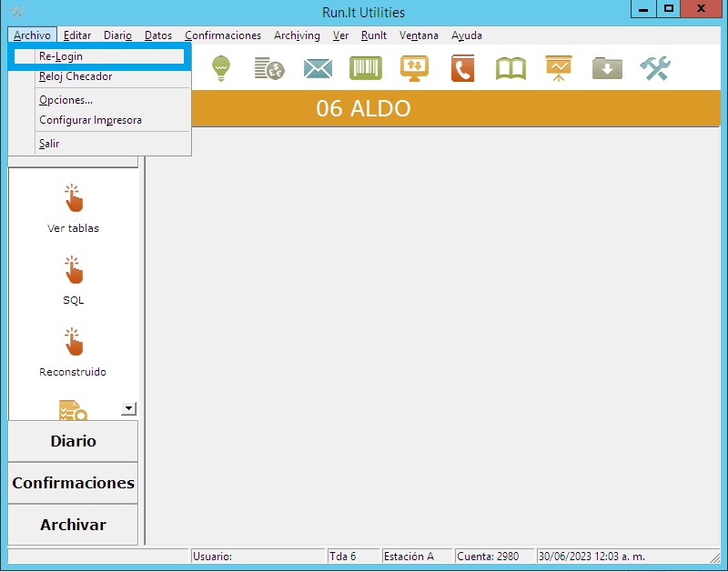The height and width of the screenshot is (572, 728).
Task: Open the Datos menu
Action: click(158, 35)
